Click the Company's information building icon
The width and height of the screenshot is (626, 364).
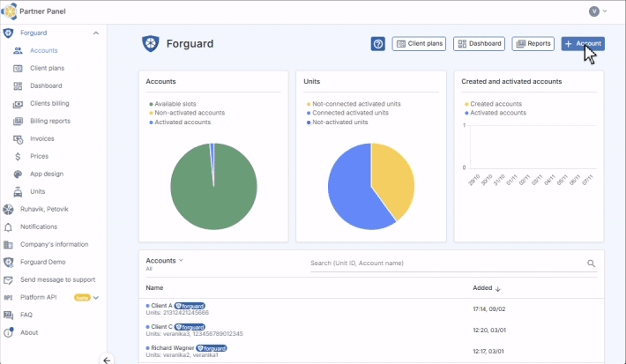pyautogui.click(x=8, y=244)
